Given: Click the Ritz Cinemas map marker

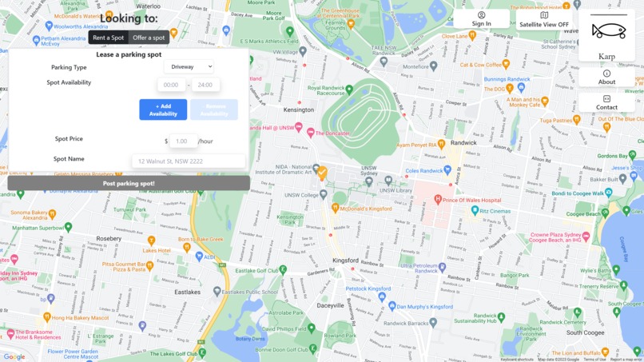Looking at the screenshot, I should (x=475, y=211).
